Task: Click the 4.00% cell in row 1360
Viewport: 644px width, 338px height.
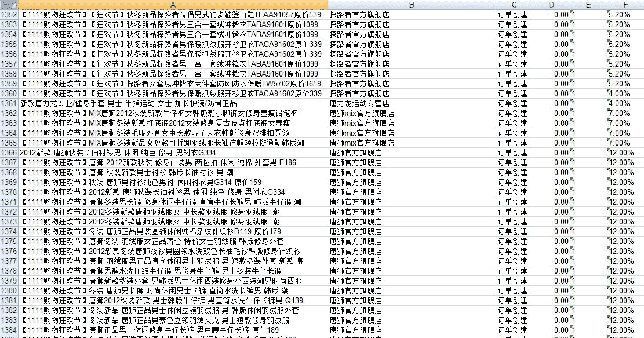Action: (x=625, y=94)
